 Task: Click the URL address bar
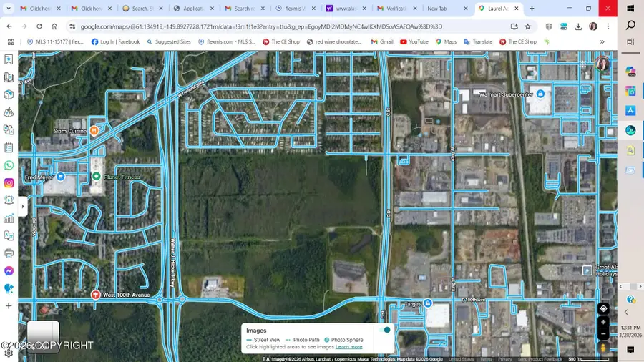pos(286,26)
